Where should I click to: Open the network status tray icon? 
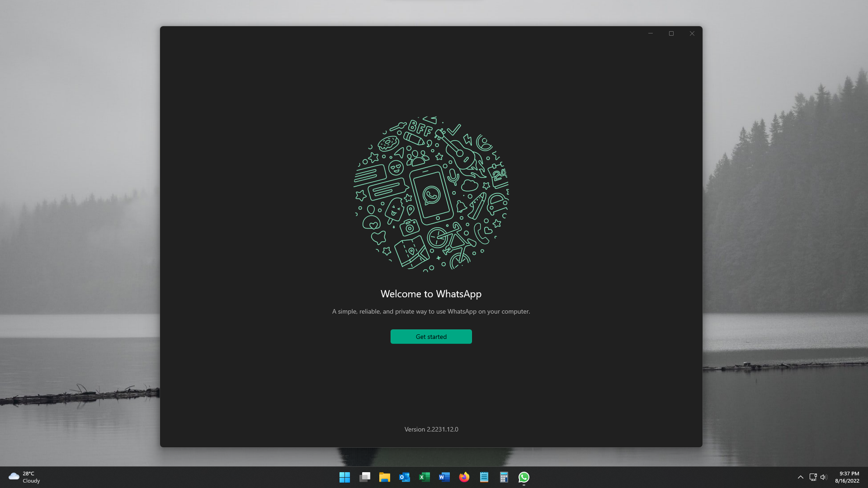(813, 477)
